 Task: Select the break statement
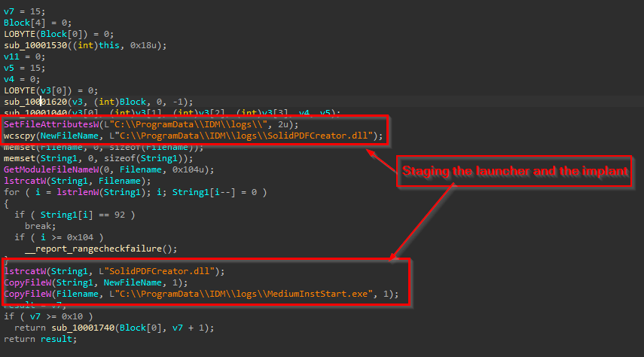coord(40,227)
